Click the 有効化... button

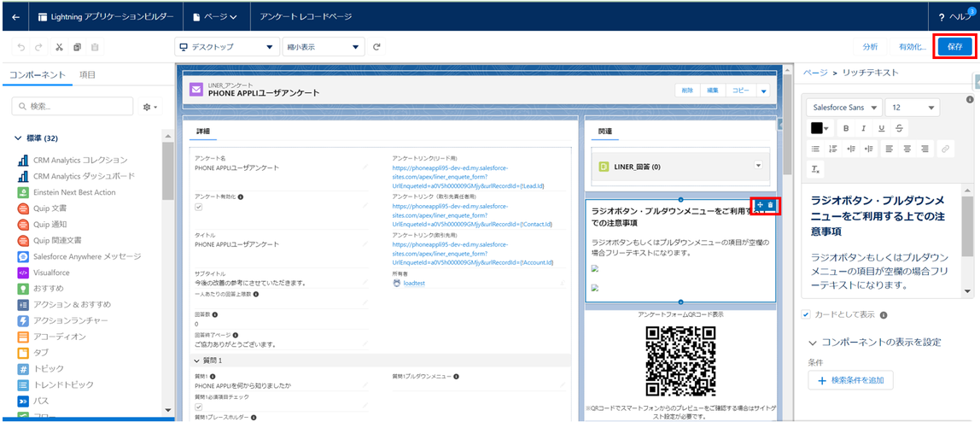click(913, 47)
